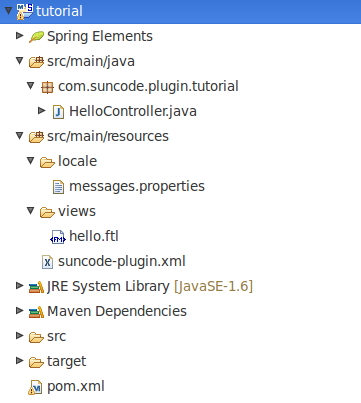361x403 pixels.
Task: Expand the target folder arrow
Action: click(20, 360)
